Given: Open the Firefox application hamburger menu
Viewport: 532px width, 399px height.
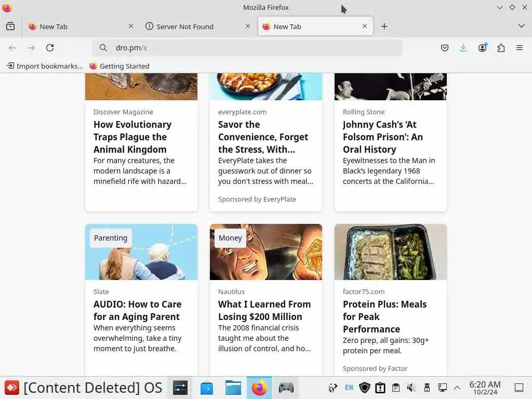Looking at the screenshot, I should click(x=520, y=48).
